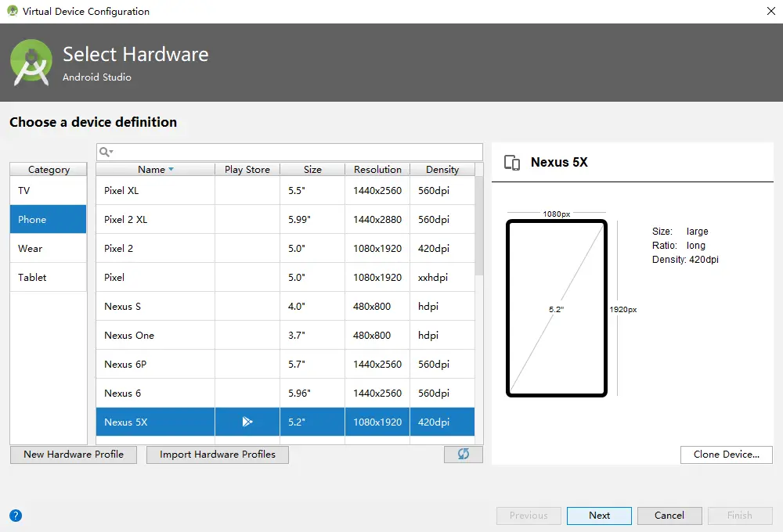Sort by the Name column sort arrow
The width and height of the screenshot is (783, 532).
171,169
